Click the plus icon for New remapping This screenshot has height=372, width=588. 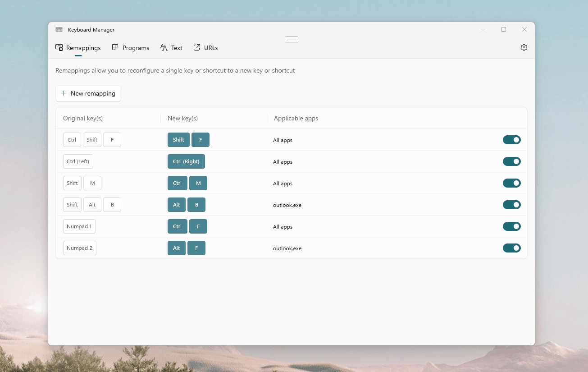(x=64, y=93)
